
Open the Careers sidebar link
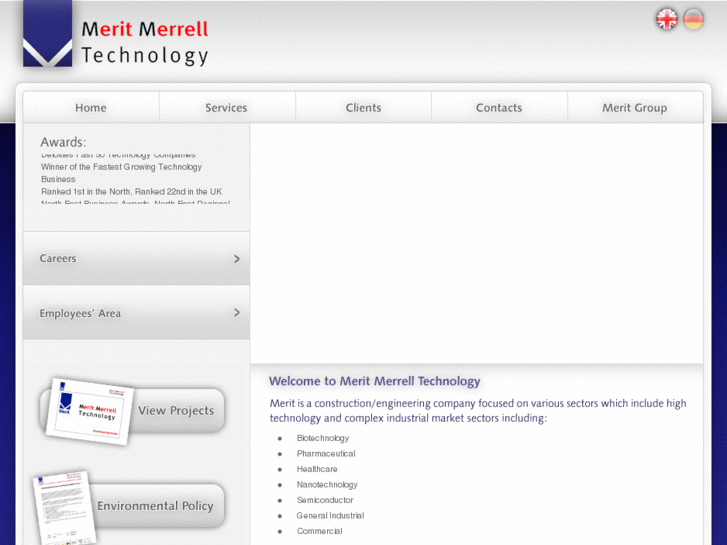tap(136, 258)
